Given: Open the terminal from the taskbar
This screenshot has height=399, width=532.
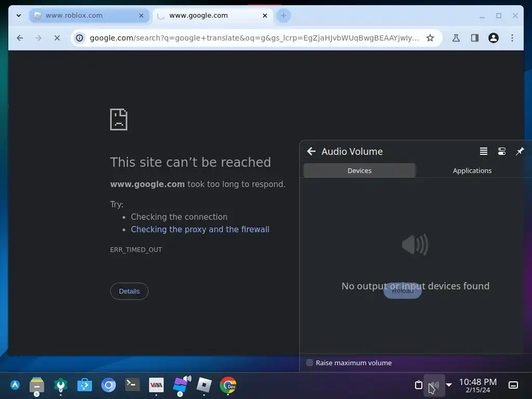Looking at the screenshot, I should [x=132, y=384].
